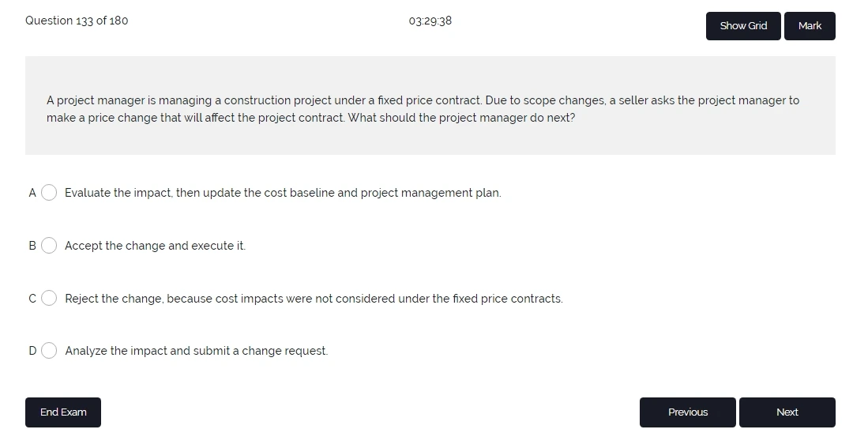Click the "Question 133 of 180" counter
Viewport: 868px width, 448px height.
[77, 21]
